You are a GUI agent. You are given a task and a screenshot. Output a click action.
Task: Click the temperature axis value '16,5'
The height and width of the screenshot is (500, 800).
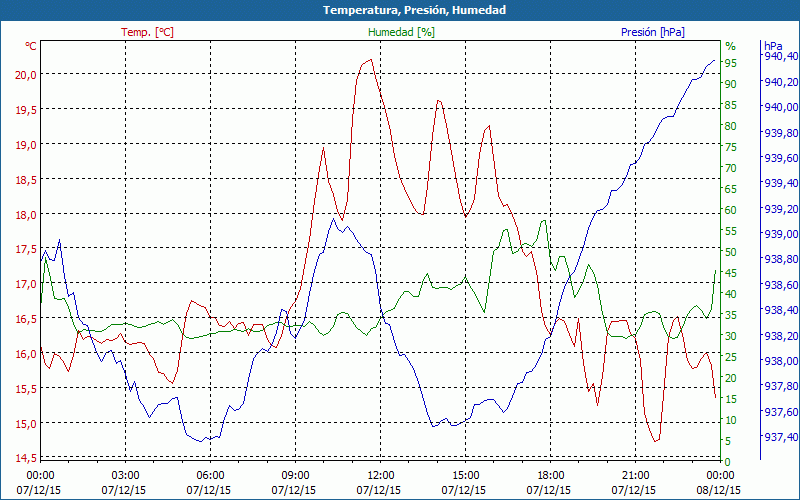coord(26,319)
